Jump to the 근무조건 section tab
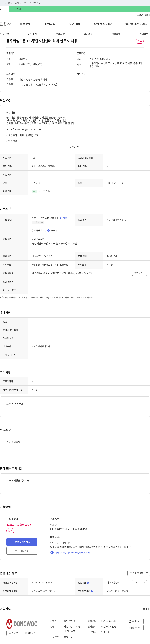 click(32, 34)
